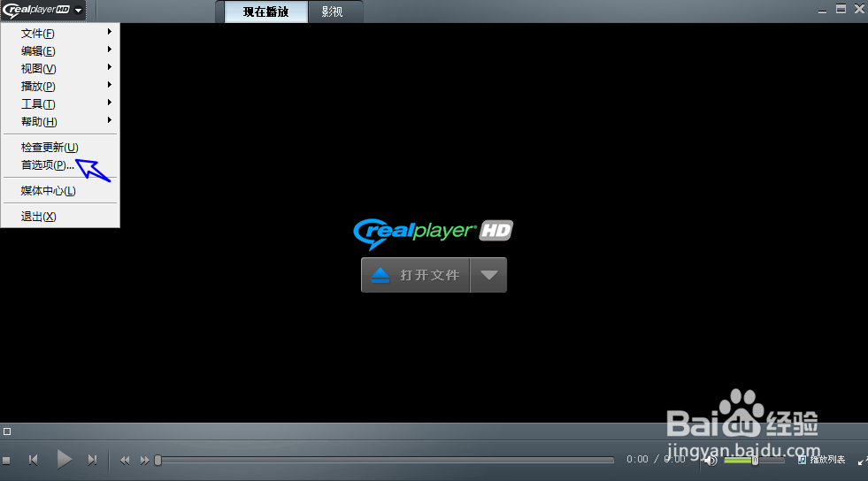Click the rewind button
The width and height of the screenshot is (868, 481).
point(125,461)
